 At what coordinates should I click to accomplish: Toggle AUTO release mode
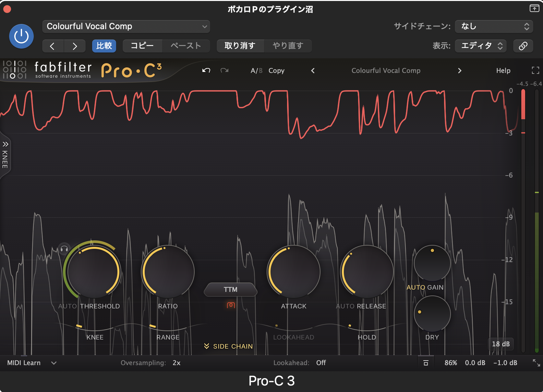[345, 306]
